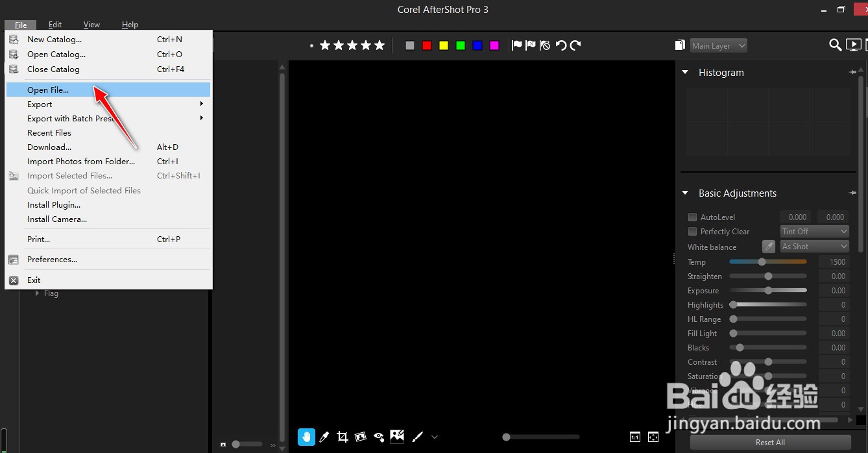
Task: Choose Import Photos from Folder...
Action: [108, 161]
